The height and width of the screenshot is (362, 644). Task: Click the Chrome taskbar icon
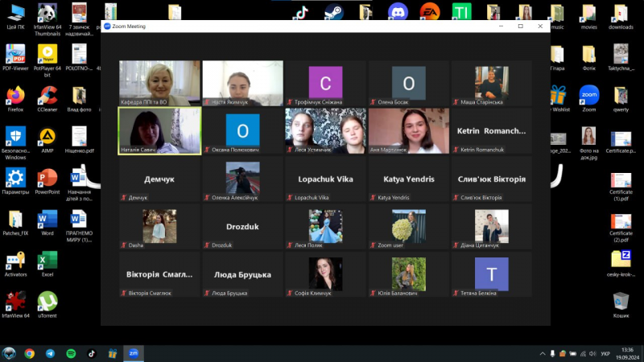point(30,353)
